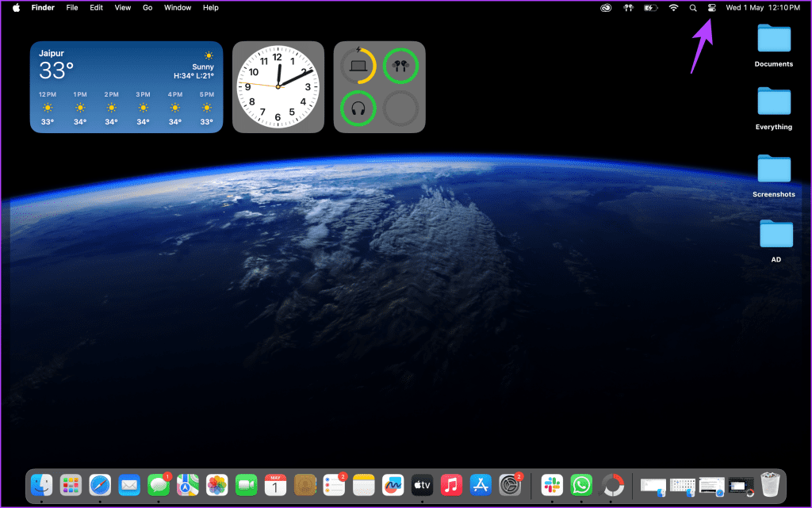Open WhatsApp in the Dock
Screen dimensions: 812x508
coord(581,486)
